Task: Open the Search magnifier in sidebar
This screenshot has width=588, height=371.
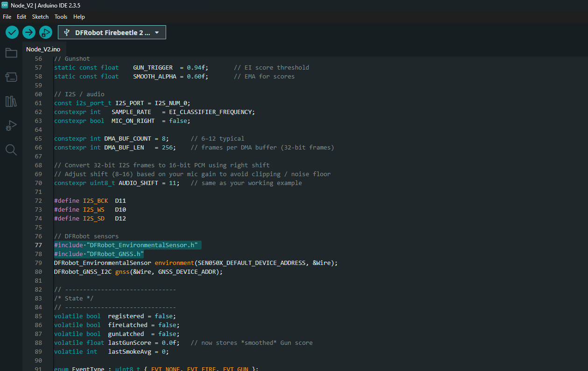Action: tap(11, 150)
